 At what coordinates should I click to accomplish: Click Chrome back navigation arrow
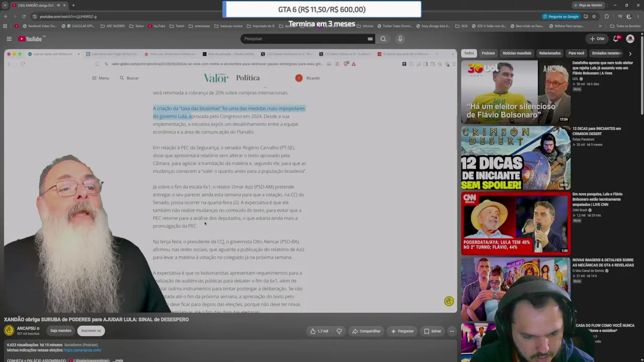[x=6, y=17]
